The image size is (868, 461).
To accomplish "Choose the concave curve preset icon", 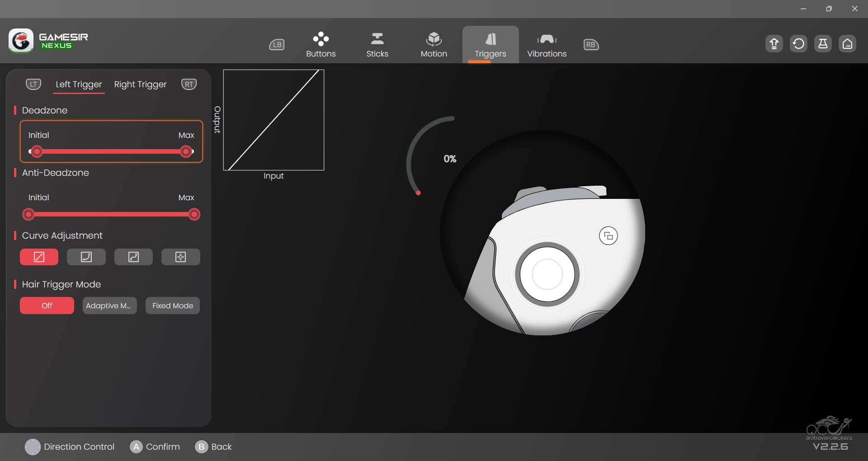I will 86,257.
